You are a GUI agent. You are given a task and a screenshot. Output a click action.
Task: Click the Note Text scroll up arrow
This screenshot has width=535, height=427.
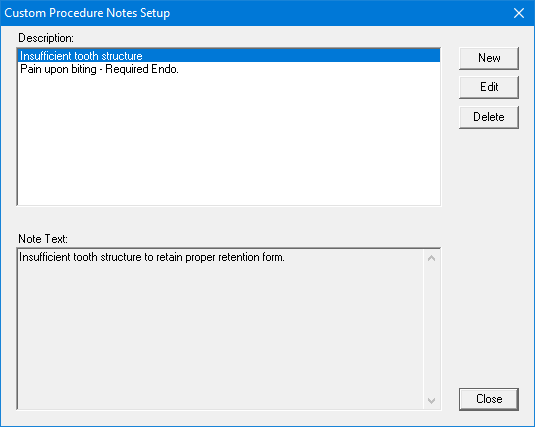click(x=431, y=258)
